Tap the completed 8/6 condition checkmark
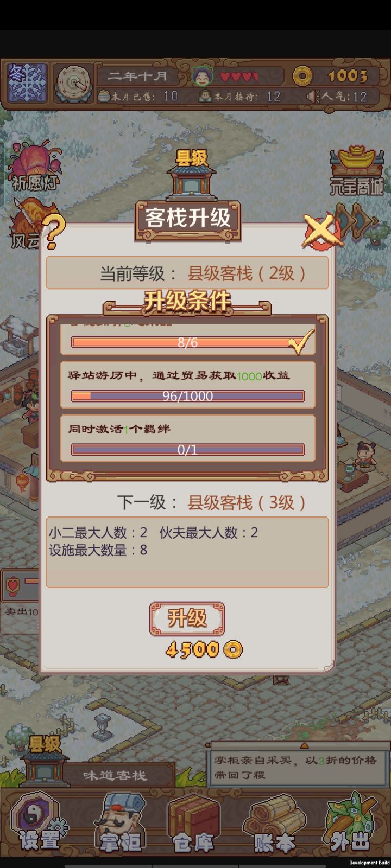Viewport: 391px width, 868px height. pos(301,342)
